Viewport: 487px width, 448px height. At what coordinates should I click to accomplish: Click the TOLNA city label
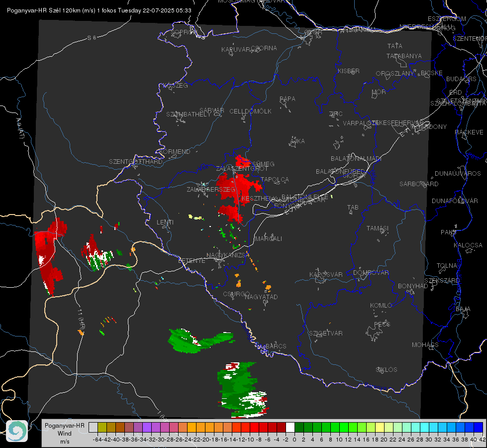coord(447,266)
